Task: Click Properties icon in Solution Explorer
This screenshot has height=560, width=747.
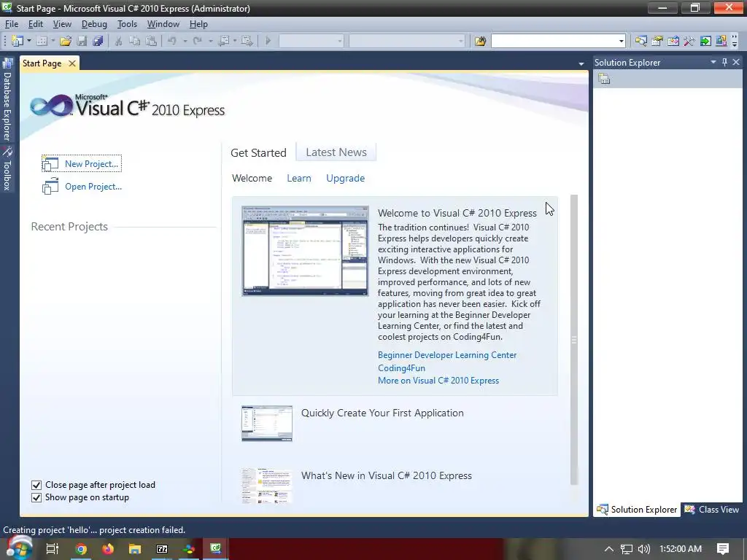Action: tap(604, 79)
